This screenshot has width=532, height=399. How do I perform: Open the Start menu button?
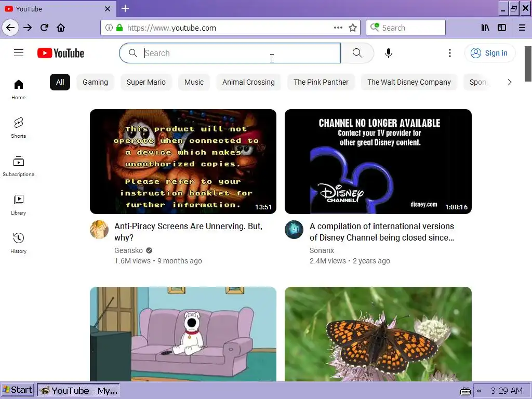click(x=18, y=390)
